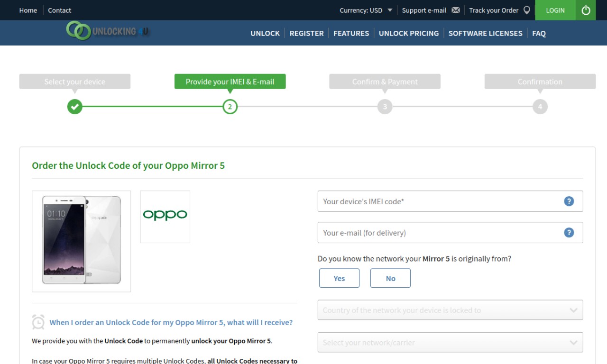The height and width of the screenshot is (364, 607).
Task: Click the Confirm & Payment step tab
Action: coord(385,82)
